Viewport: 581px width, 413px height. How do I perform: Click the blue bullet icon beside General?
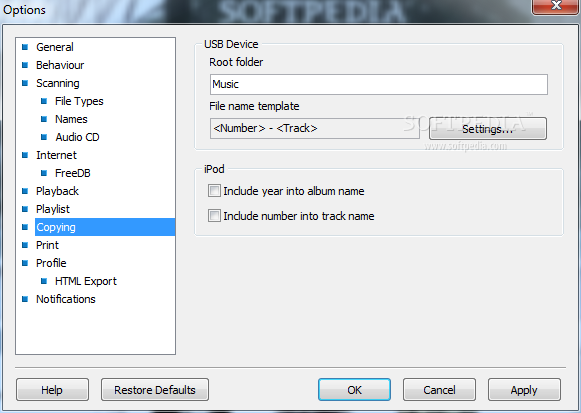(25, 47)
